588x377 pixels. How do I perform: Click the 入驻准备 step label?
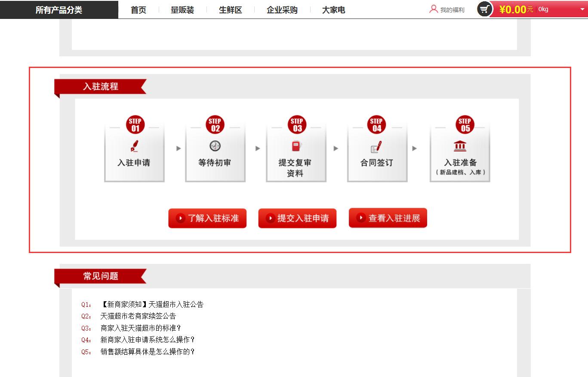coord(460,163)
